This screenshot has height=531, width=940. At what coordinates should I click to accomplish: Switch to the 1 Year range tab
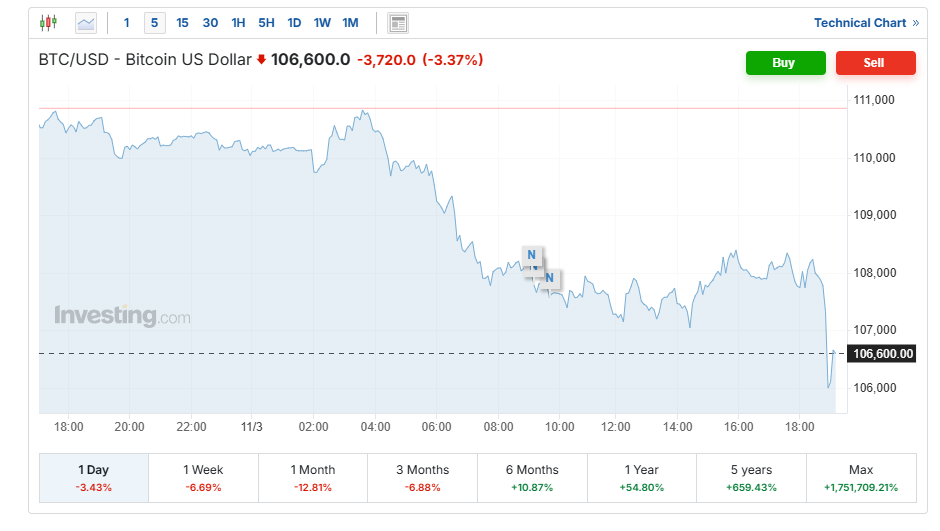(641, 477)
